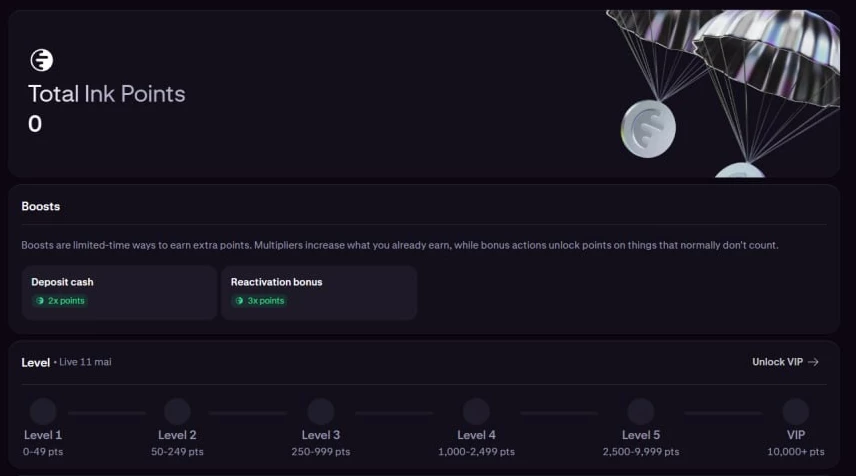856x476 pixels.
Task: Click the 2x points green badge
Action: click(60, 300)
